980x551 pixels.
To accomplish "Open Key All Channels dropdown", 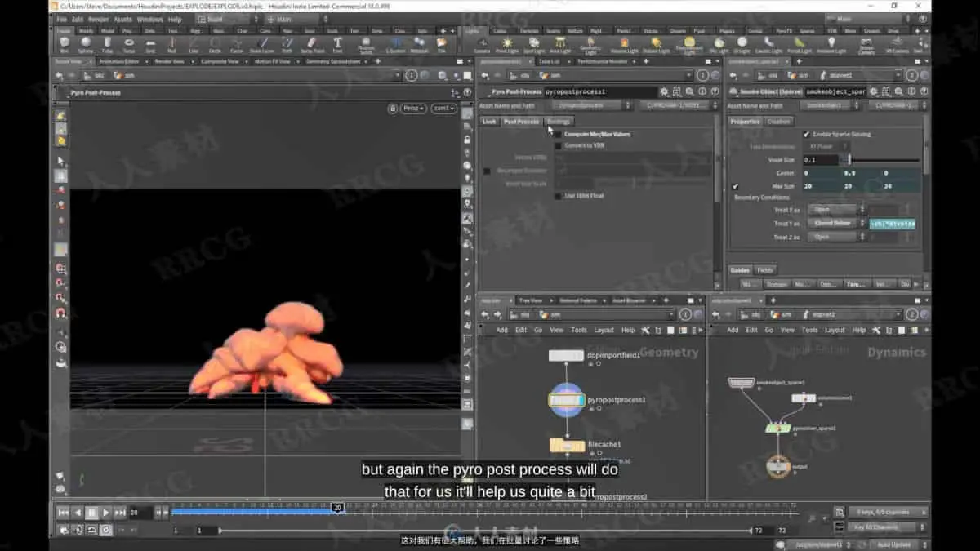I will click(x=889, y=527).
